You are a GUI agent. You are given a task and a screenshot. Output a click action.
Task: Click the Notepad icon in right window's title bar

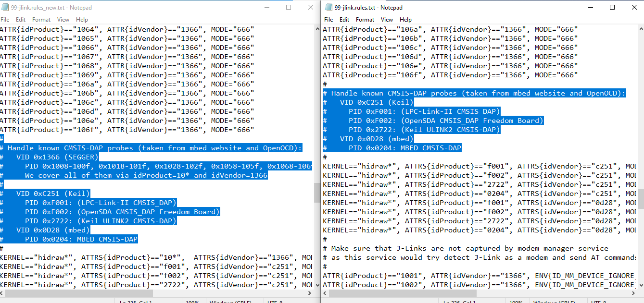click(x=328, y=7)
